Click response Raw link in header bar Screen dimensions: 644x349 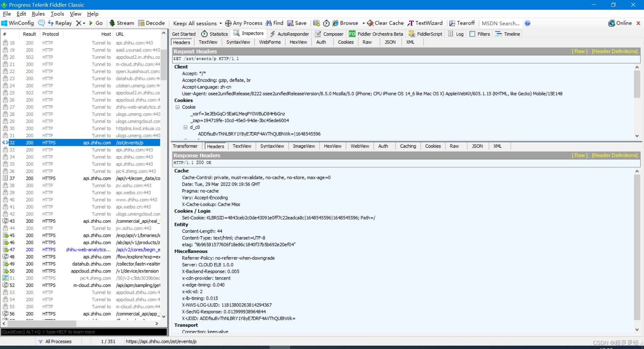click(x=580, y=155)
